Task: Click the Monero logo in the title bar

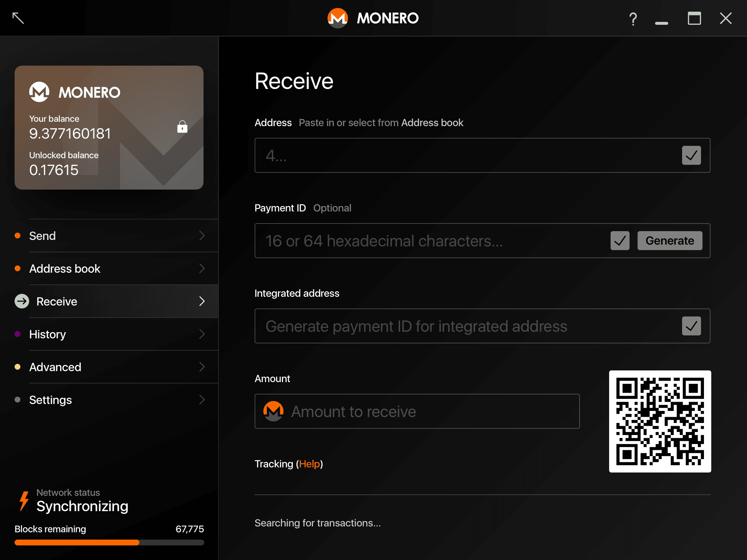Action: [x=337, y=18]
